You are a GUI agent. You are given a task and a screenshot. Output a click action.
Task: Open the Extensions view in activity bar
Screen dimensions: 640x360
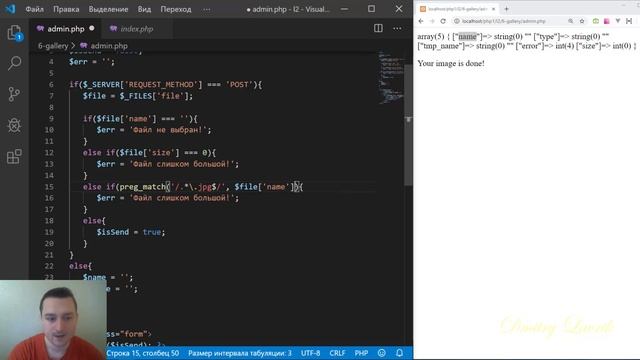click(14, 156)
